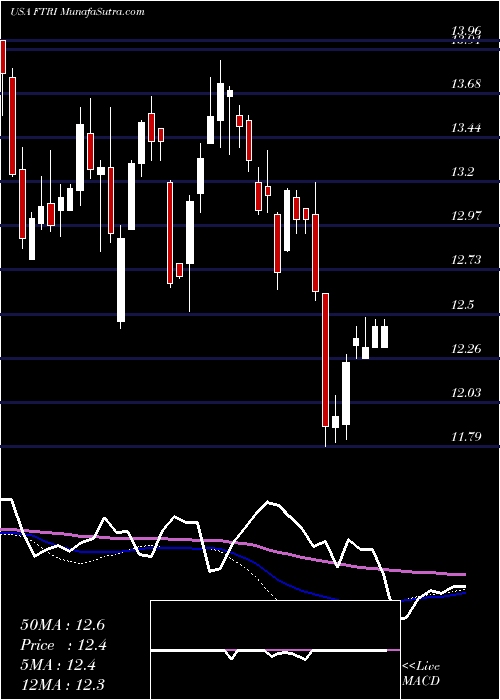Click the 13.2 price axis label
500x700 pixels.
(463, 172)
